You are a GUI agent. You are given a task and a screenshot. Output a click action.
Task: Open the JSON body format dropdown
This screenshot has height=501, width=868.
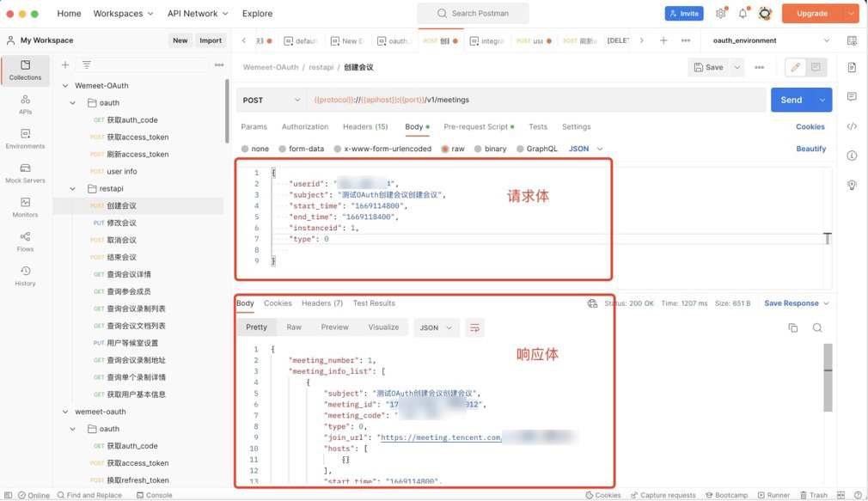[585, 149]
